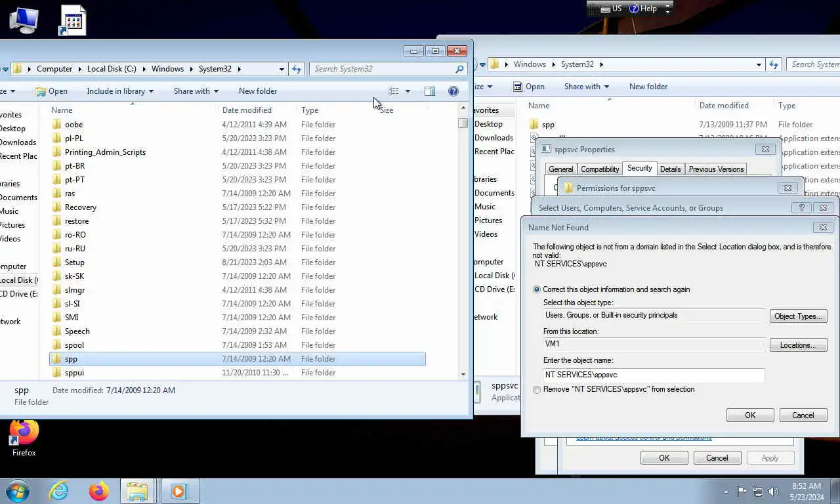The width and height of the screenshot is (840, 504).
Task: Launch Internet Explorer from the taskbar
Action: click(x=58, y=491)
